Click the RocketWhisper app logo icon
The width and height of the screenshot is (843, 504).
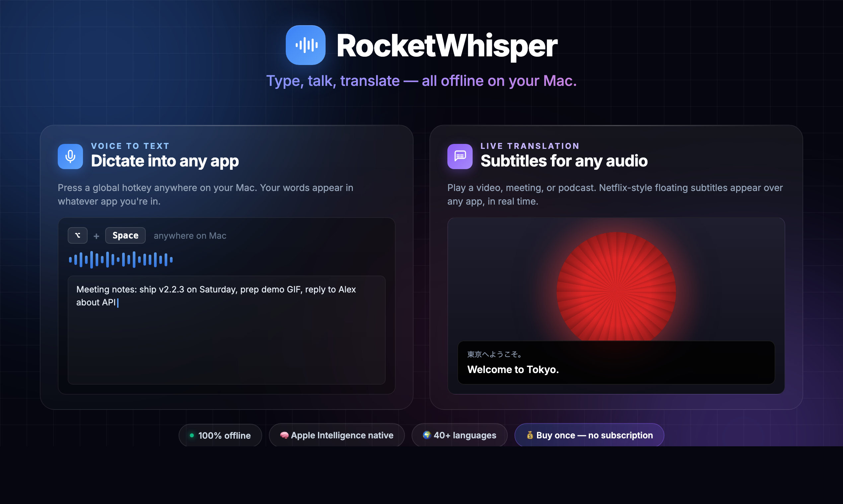click(305, 45)
